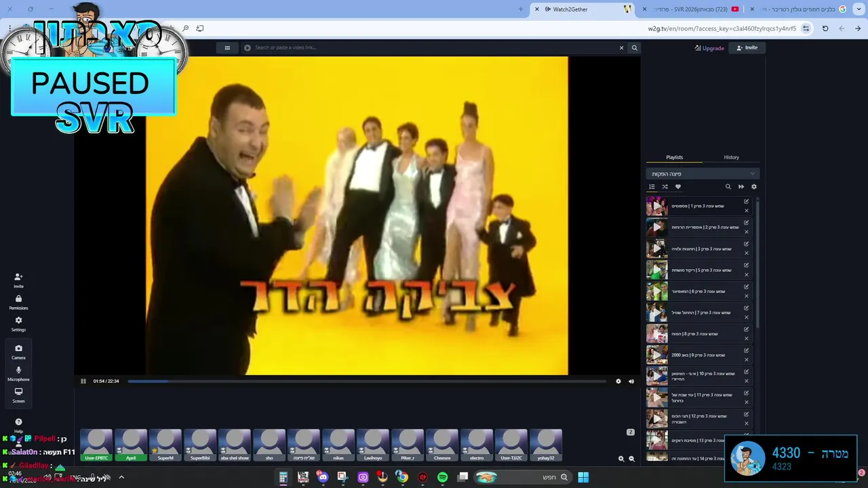The image size is (868, 488).
Task: Clear the video search field with X
Action: click(x=621, y=47)
